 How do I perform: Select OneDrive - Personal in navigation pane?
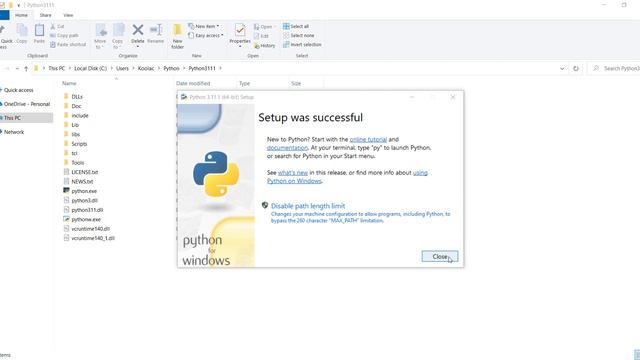(27, 104)
